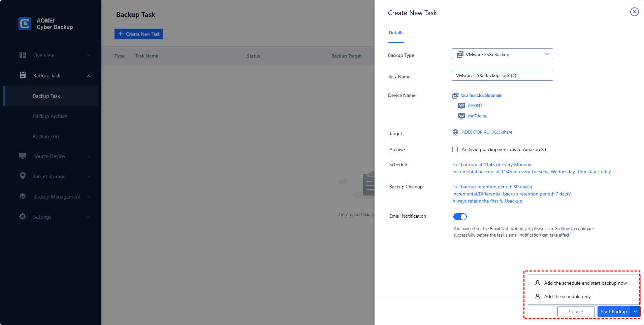
Task: Edit the incremental backup schedule link
Action: 532,172
